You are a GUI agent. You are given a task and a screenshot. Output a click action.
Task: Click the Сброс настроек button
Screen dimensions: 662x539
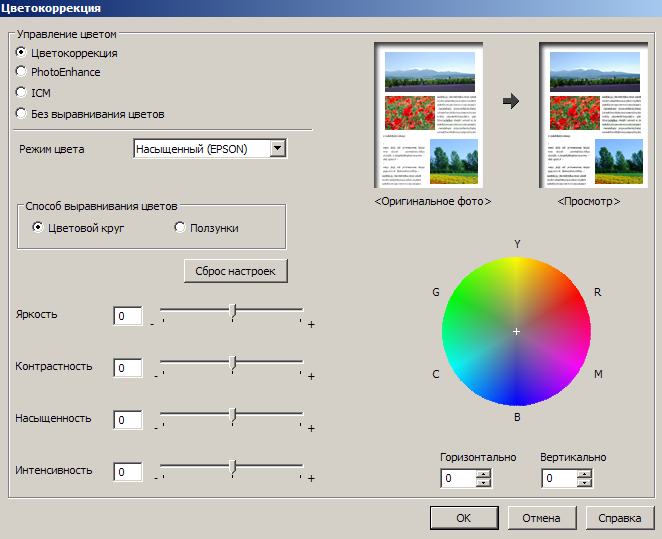click(x=236, y=271)
